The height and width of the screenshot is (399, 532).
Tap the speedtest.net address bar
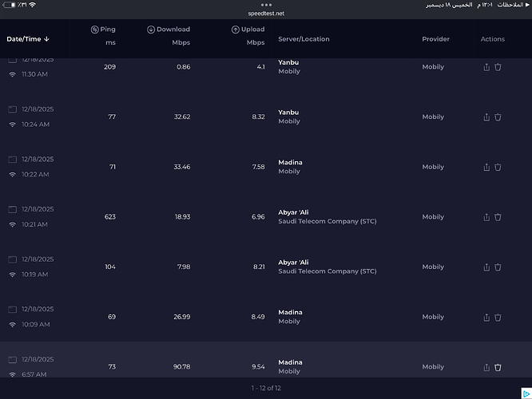[x=266, y=14]
